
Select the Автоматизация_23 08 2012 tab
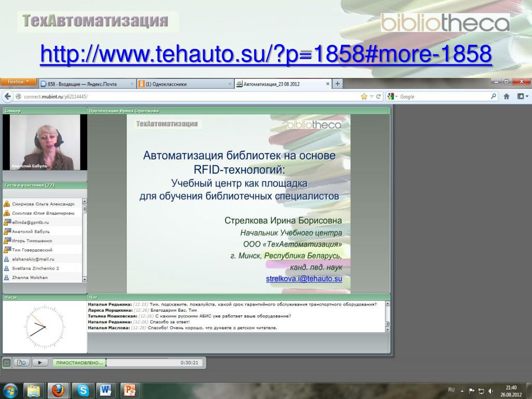pyautogui.click(x=283, y=84)
